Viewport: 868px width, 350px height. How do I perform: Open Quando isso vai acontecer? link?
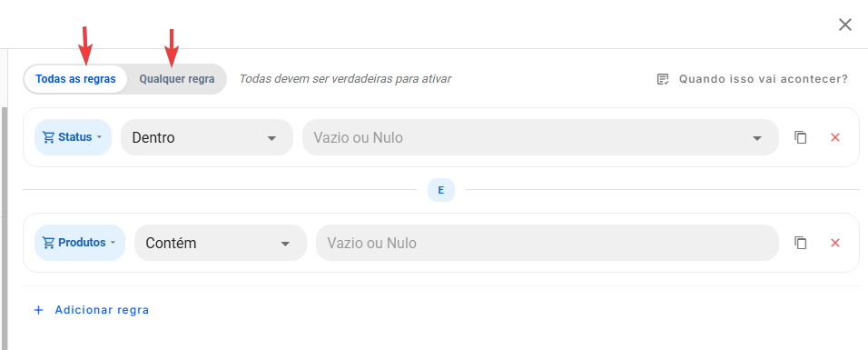point(764,79)
